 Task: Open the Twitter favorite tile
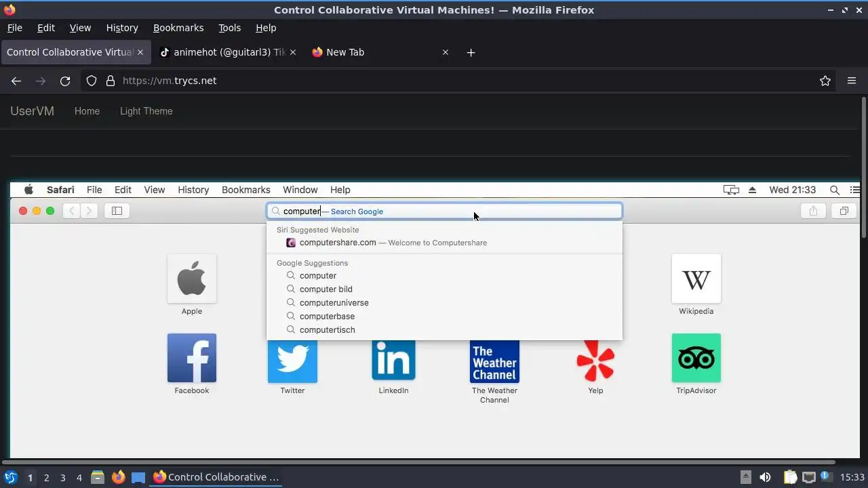point(292,361)
